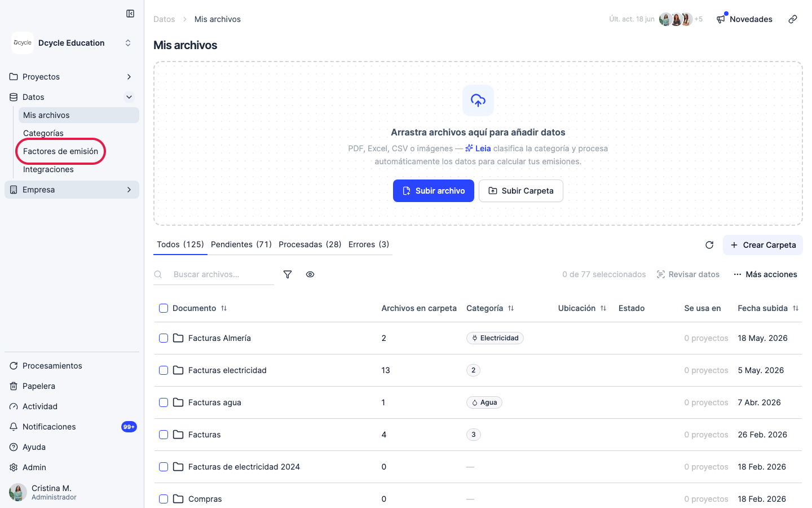
Task: Open Actividad gauge icon
Action: pyautogui.click(x=14, y=406)
